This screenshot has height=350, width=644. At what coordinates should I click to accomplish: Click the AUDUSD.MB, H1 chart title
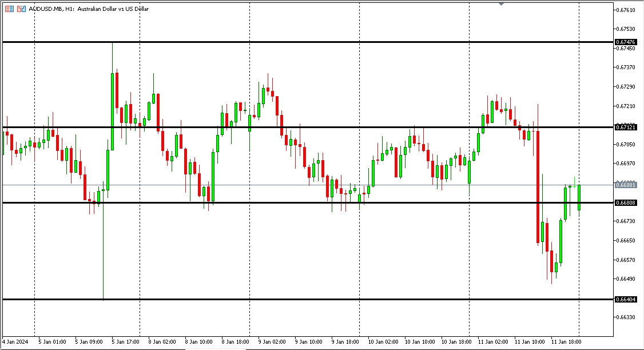pyautogui.click(x=89, y=9)
